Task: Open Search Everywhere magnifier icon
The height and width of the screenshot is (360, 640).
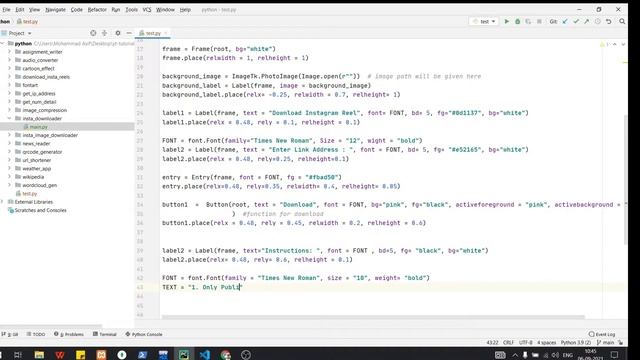Action: click(x=622, y=21)
